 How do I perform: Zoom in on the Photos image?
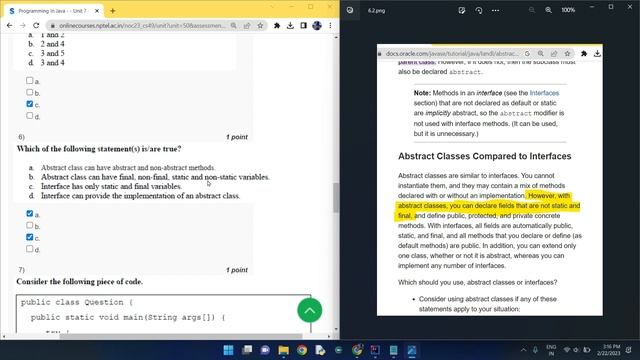click(548, 10)
